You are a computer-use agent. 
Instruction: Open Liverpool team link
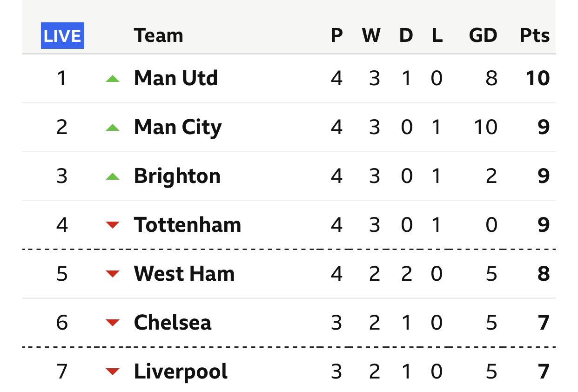pos(181,372)
